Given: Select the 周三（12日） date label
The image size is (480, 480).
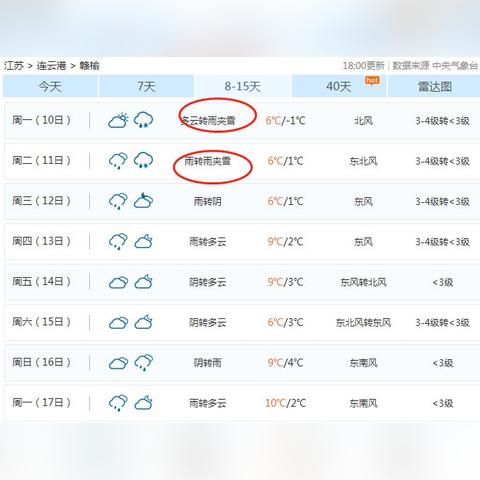Looking at the screenshot, I should pyautogui.click(x=41, y=201).
